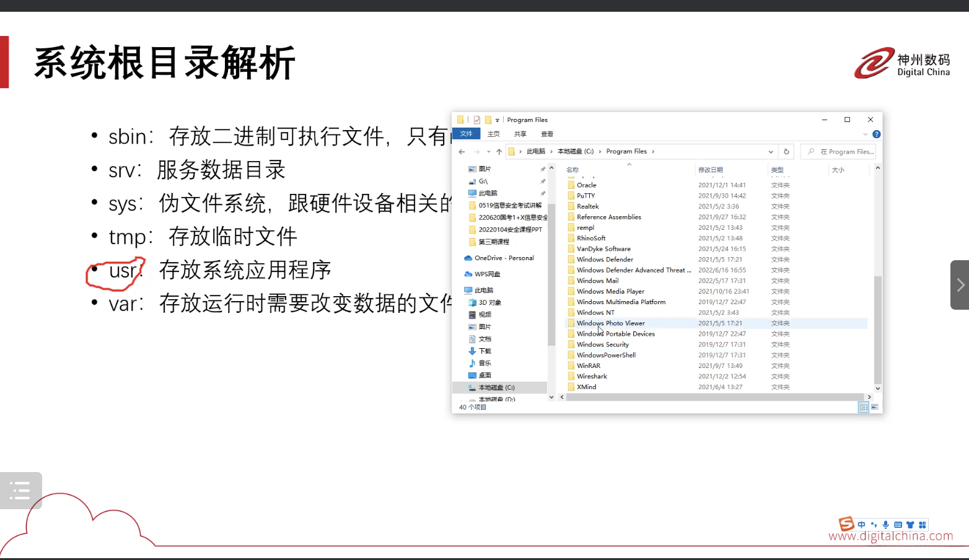
Task: Switch to the 主页 ribbon tab
Action: 494,134
